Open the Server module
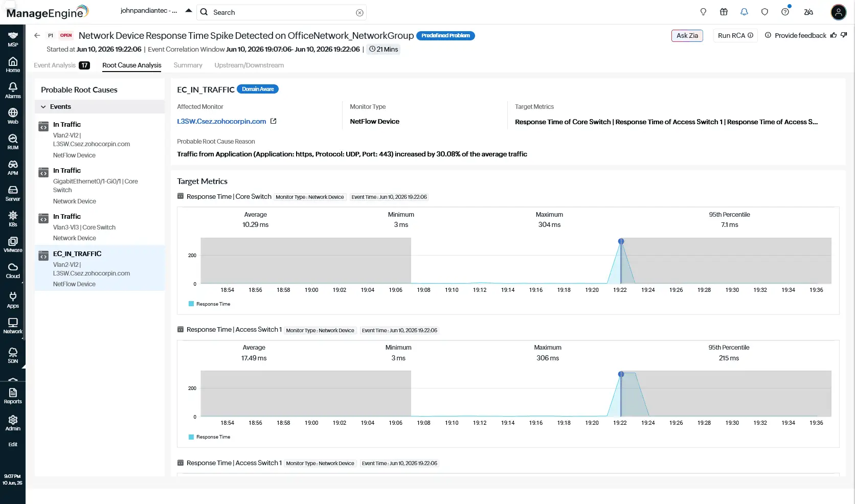The height and width of the screenshot is (504, 855). coord(13,193)
